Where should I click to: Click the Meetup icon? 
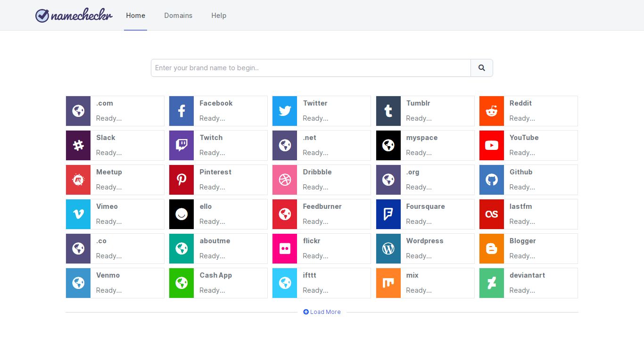[x=78, y=180]
